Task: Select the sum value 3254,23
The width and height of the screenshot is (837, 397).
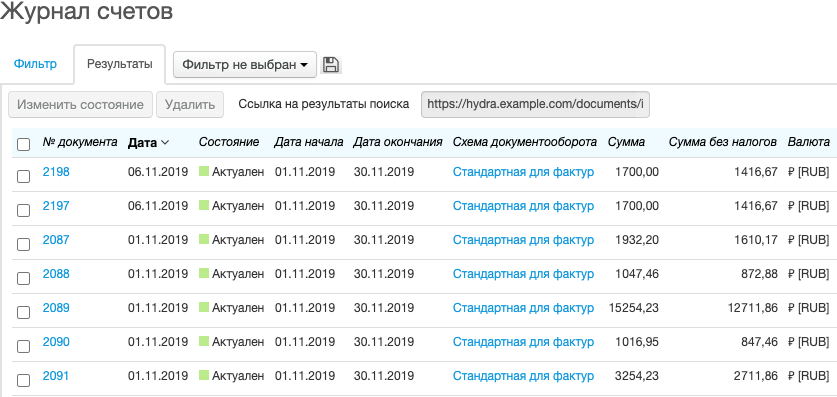Action: (x=637, y=376)
